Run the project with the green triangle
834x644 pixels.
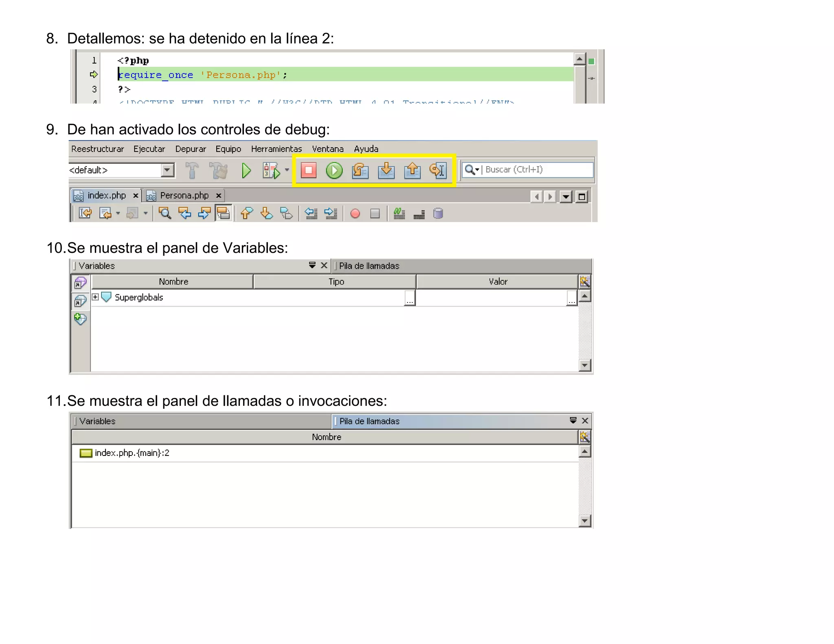coord(246,170)
